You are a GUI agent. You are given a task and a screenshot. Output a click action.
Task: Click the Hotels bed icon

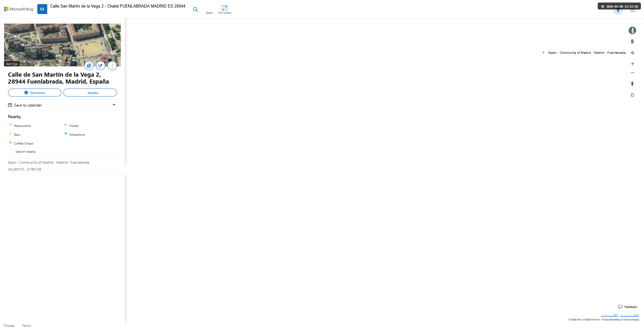point(66,125)
